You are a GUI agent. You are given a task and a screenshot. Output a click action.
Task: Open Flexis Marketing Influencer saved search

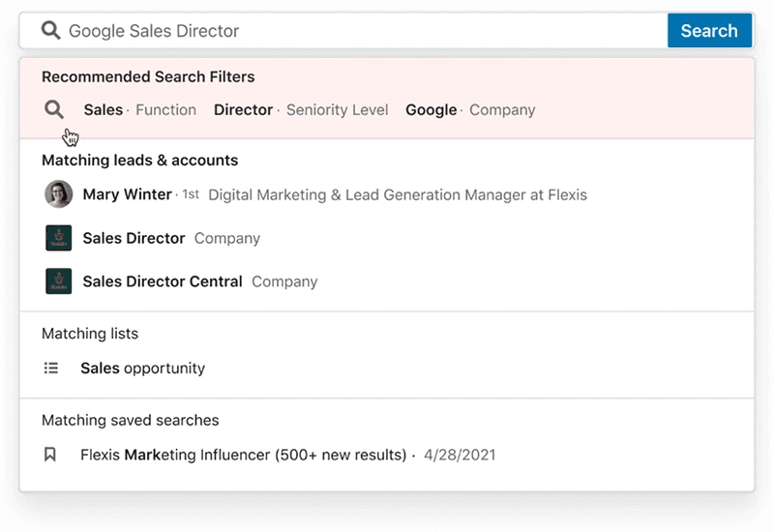243,455
